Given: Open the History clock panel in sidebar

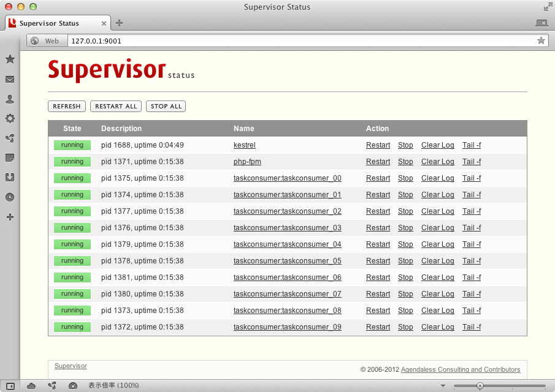Looking at the screenshot, I should point(10,197).
